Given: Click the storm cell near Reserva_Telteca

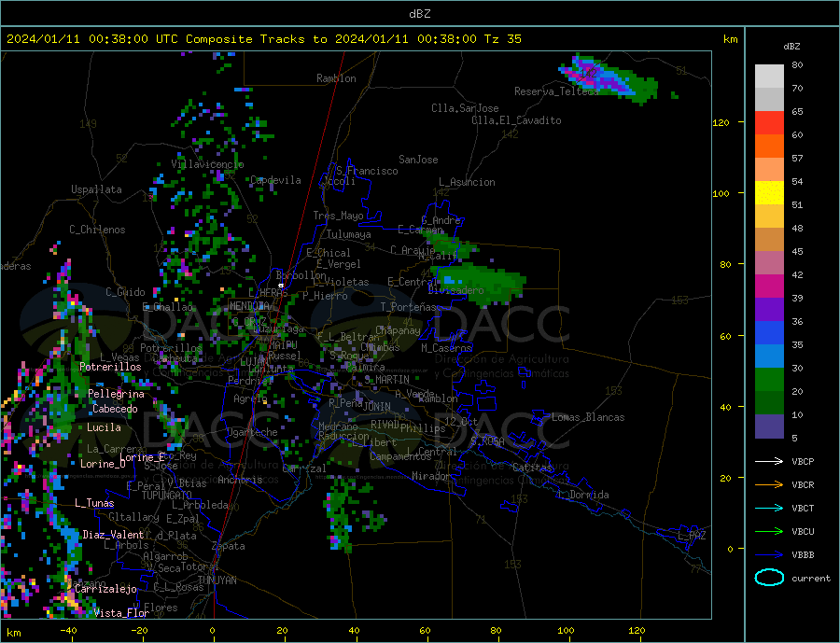Looking at the screenshot, I should point(608,79).
